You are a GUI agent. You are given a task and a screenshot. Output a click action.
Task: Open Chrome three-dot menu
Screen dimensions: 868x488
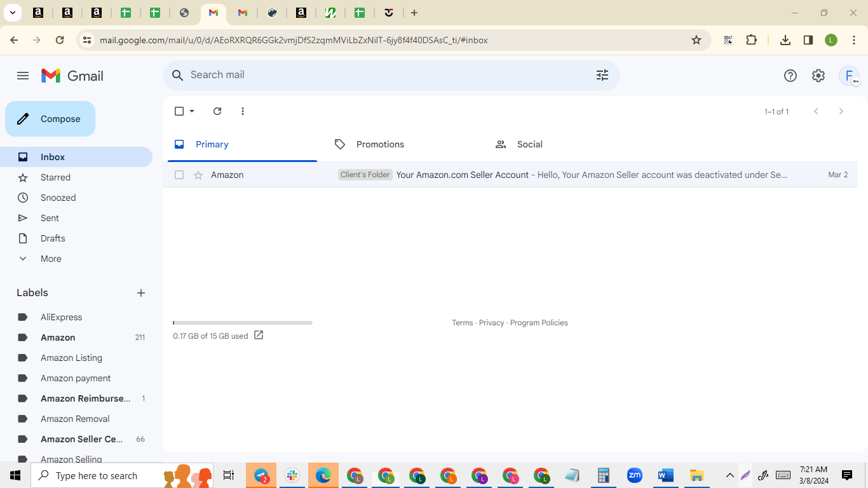coord(853,40)
